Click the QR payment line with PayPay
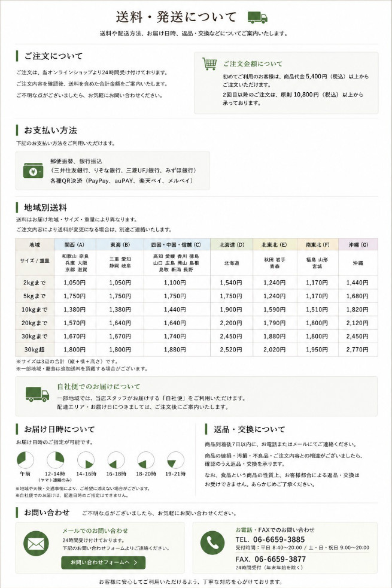Viewport: 392px width, 588px height. [122, 181]
